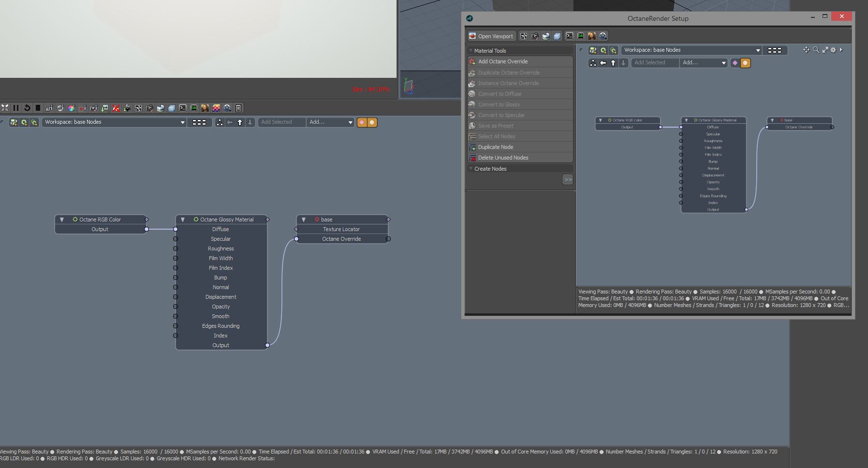Click Convert to Specular

(x=520, y=115)
